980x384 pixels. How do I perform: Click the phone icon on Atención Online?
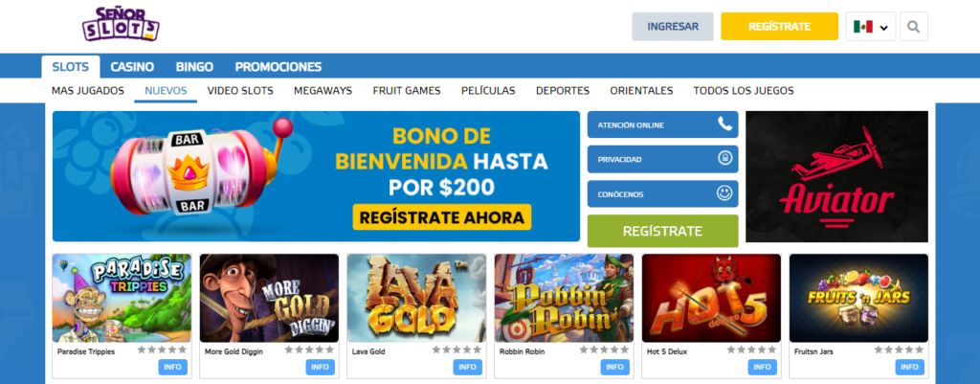tap(724, 124)
